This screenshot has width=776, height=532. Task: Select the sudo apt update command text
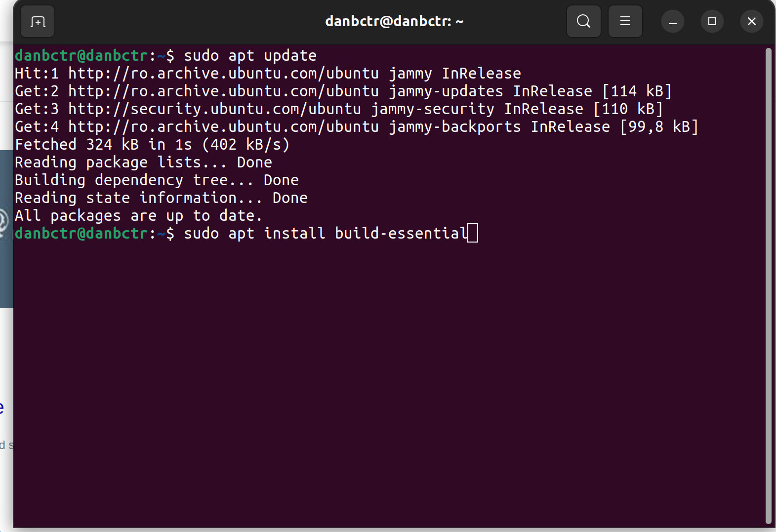(x=249, y=55)
